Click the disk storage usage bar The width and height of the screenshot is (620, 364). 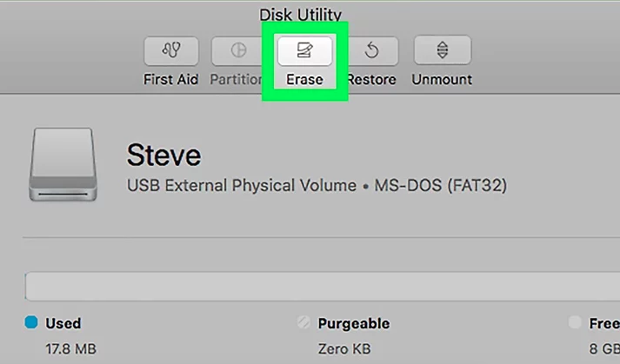(x=323, y=287)
